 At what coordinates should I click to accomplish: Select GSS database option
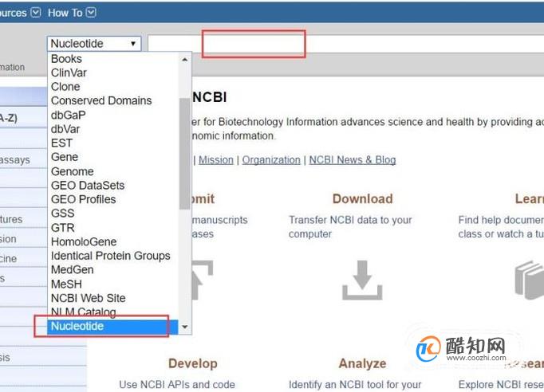coord(112,214)
